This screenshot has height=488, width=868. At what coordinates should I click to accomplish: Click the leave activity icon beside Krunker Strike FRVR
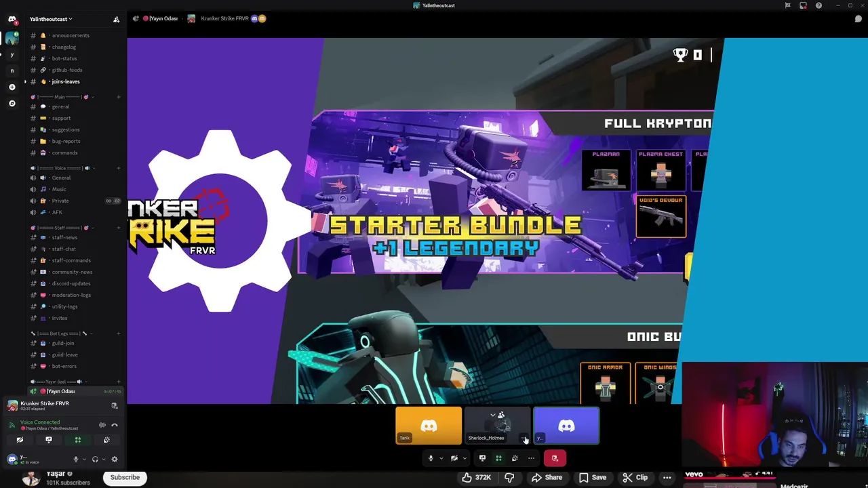point(115,405)
